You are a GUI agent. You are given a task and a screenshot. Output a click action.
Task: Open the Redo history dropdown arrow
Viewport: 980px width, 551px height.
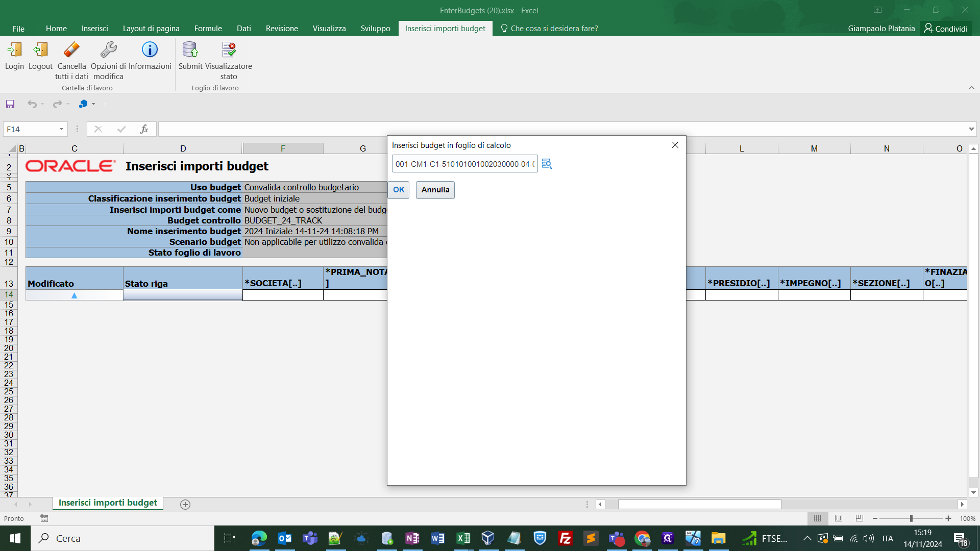pyautogui.click(x=67, y=104)
